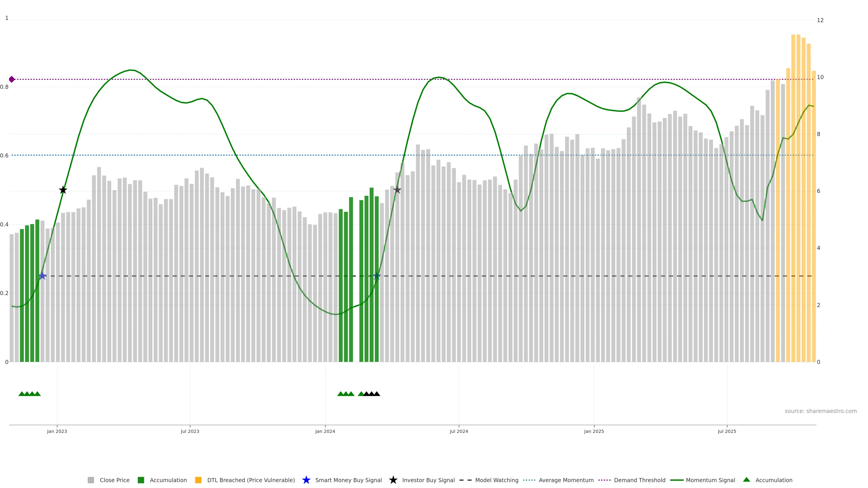Screen dimensions: 868x488
Task: Click the green triangle Accumulation legend icon
Action: [746, 480]
